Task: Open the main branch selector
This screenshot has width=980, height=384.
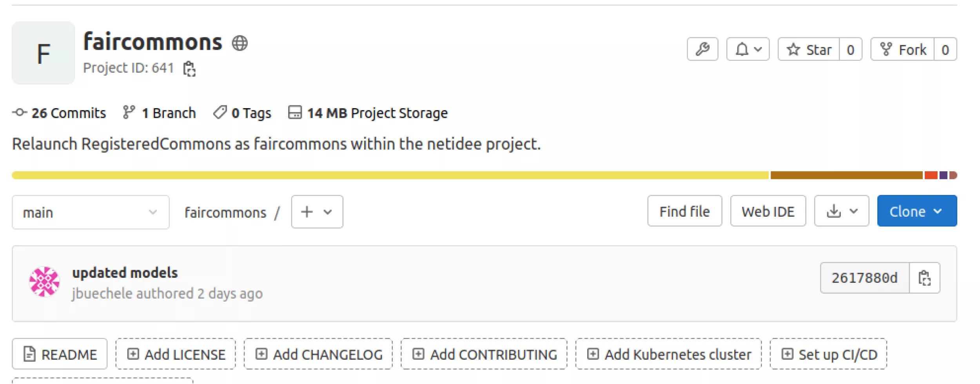Action: 91,212
